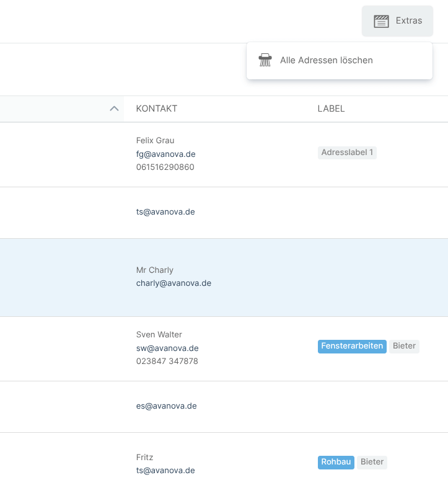Viewport: 448px width, 493px height.
Task: Select the blue 'Fensterarbeiten' label
Action: click(x=352, y=346)
